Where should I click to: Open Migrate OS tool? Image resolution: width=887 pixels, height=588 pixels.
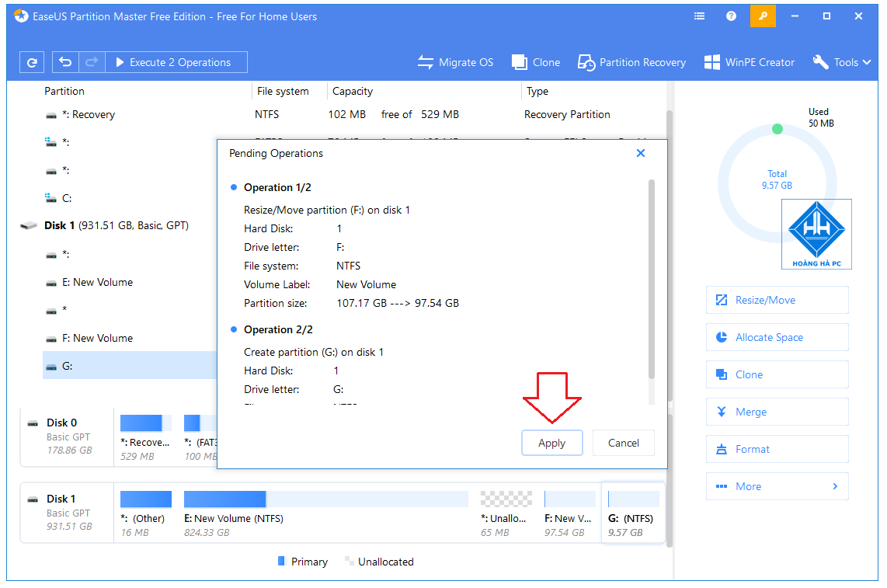click(x=455, y=62)
